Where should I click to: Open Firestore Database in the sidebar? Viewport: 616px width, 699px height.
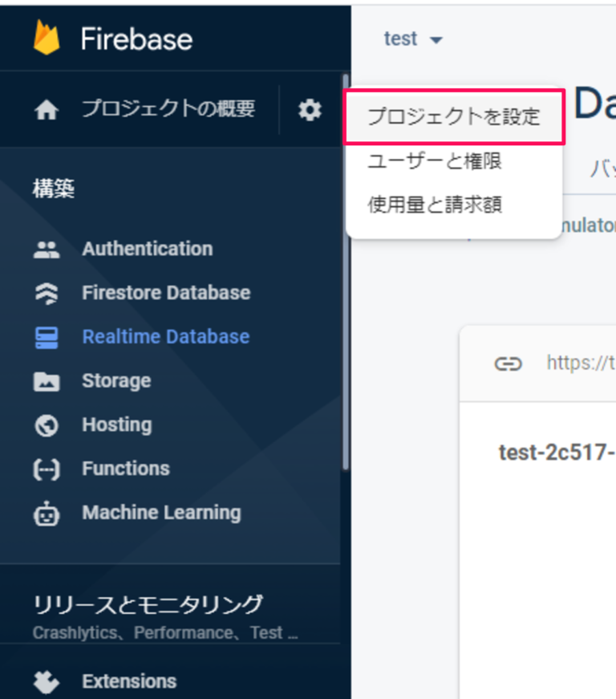166,293
